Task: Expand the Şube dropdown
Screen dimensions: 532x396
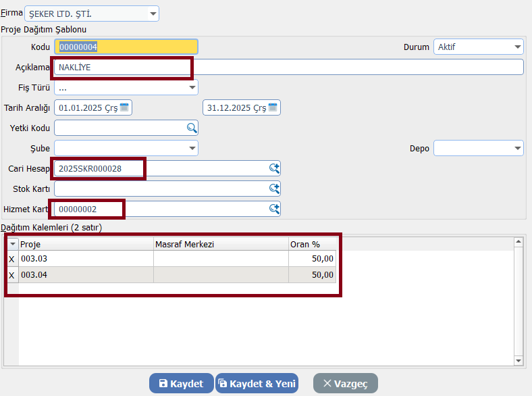Action: (x=192, y=148)
